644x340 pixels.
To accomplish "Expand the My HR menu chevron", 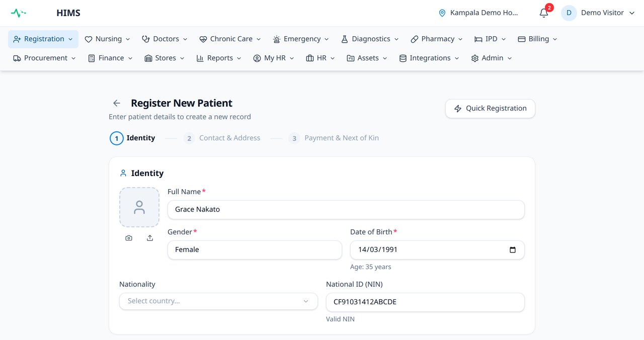I will tap(292, 58).
